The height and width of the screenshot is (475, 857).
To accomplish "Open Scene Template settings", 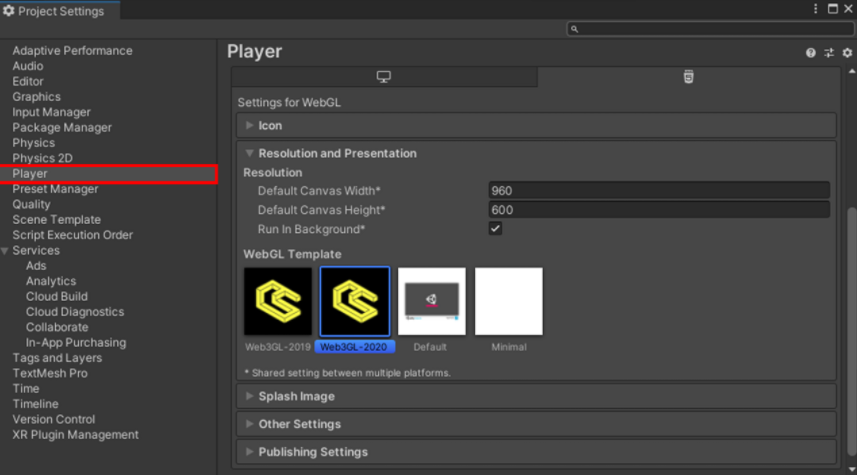I will [x=56, y=220].
